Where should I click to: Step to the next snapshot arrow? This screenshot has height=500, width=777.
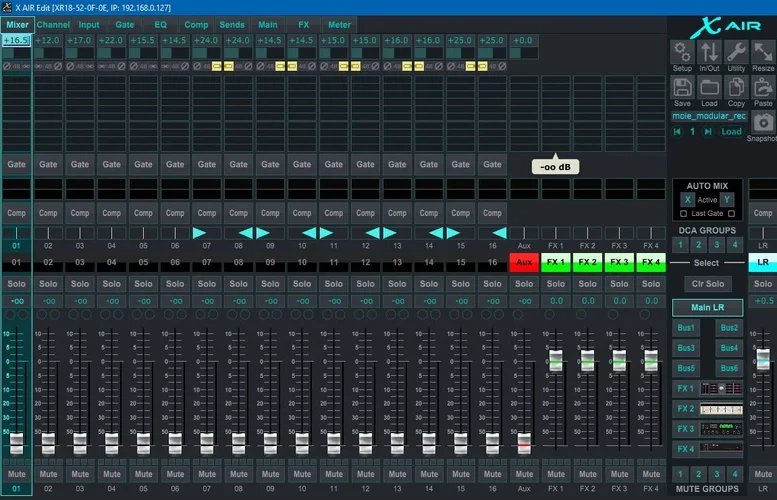tap(709, 131)
